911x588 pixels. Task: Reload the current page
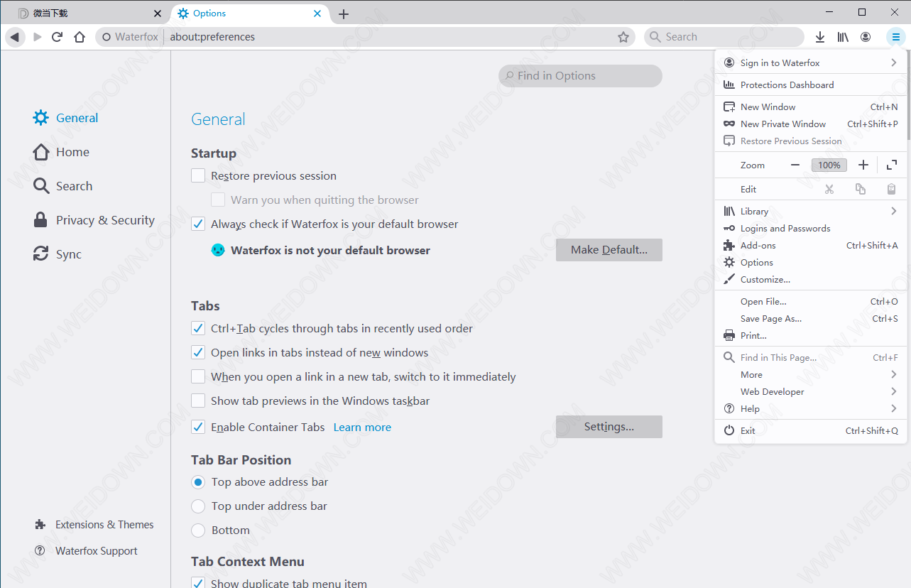[x=58, y=37]
